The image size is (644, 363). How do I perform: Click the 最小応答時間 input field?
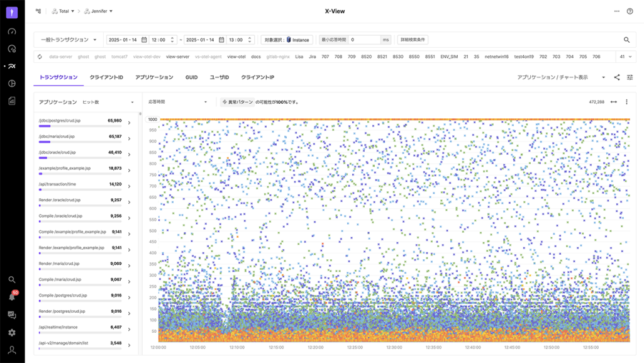[x=364, y=40]
